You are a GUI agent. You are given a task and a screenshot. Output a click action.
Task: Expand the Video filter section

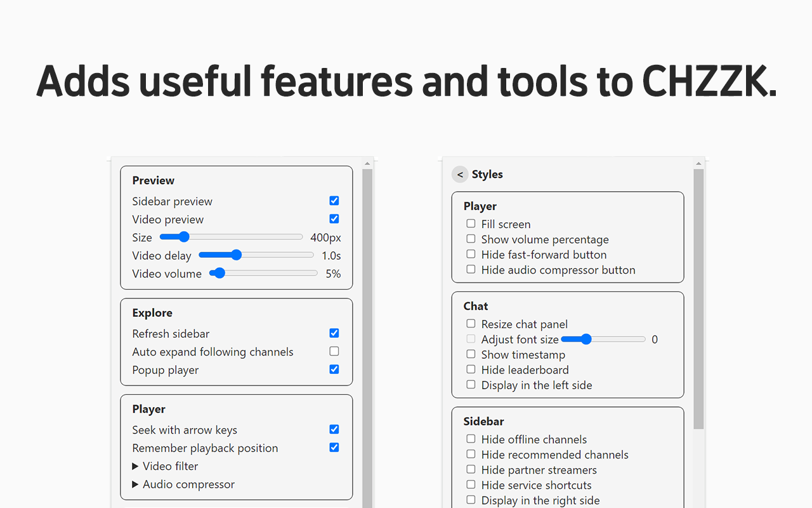[x=165, y=466]
